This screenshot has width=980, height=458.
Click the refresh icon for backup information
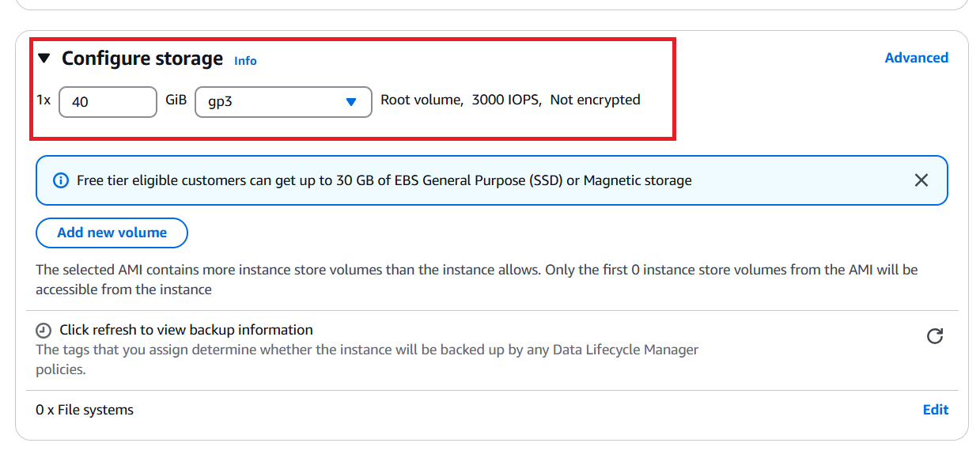pyautogui.click(x=935, y=336)
